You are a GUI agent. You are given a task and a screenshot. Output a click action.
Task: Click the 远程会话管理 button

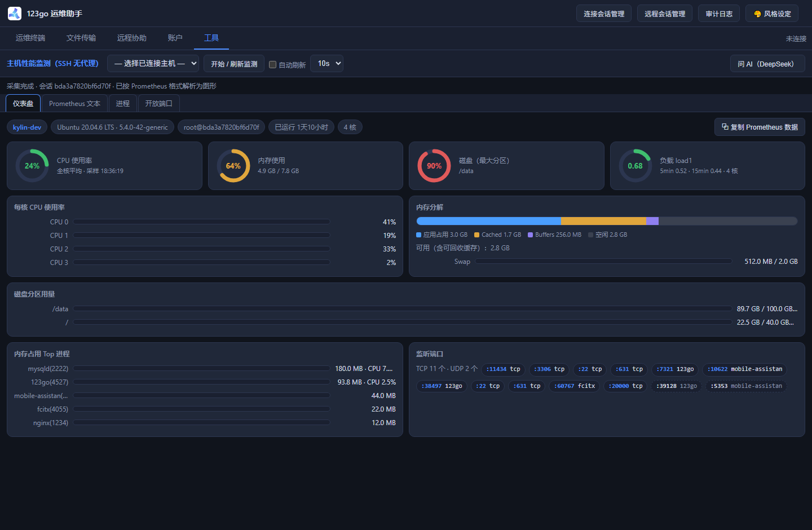pos(665,14)
